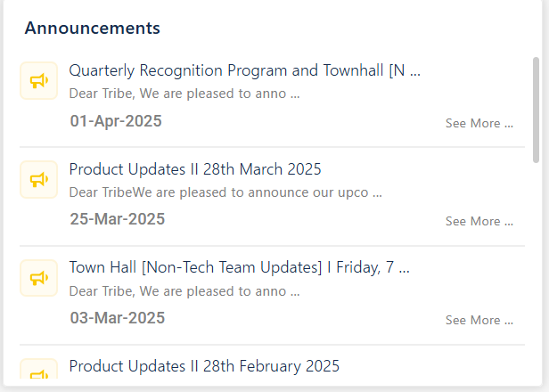Viewport: 549px width, 392px height.
Task: Open Product Updates II 28th March 2025 title
Action: click(x=195, y=169)
